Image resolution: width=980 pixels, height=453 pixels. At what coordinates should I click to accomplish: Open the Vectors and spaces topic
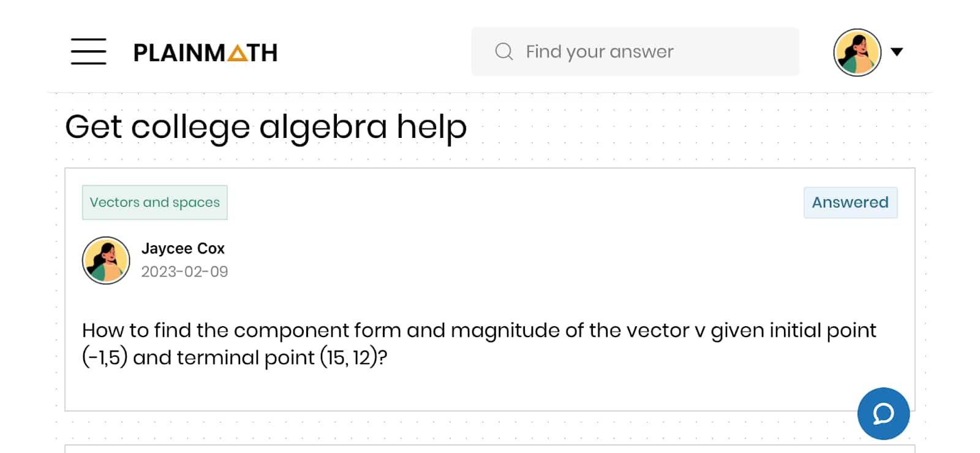tap(154, 202)
